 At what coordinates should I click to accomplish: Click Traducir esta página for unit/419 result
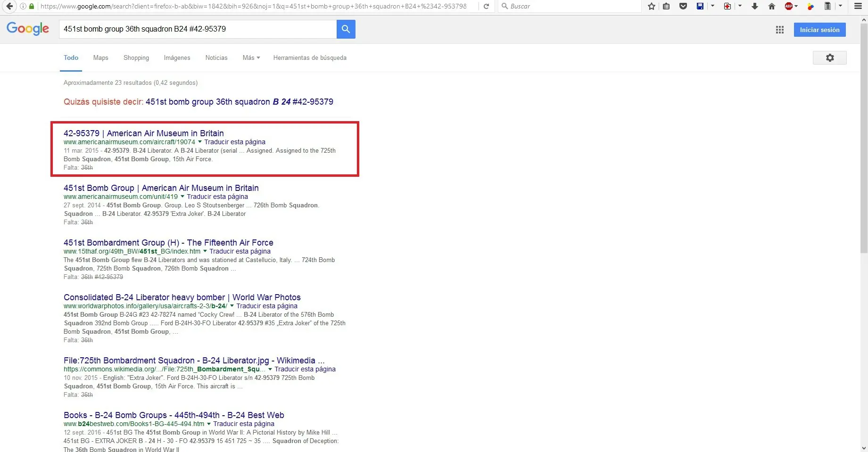(x=217, y=197)
